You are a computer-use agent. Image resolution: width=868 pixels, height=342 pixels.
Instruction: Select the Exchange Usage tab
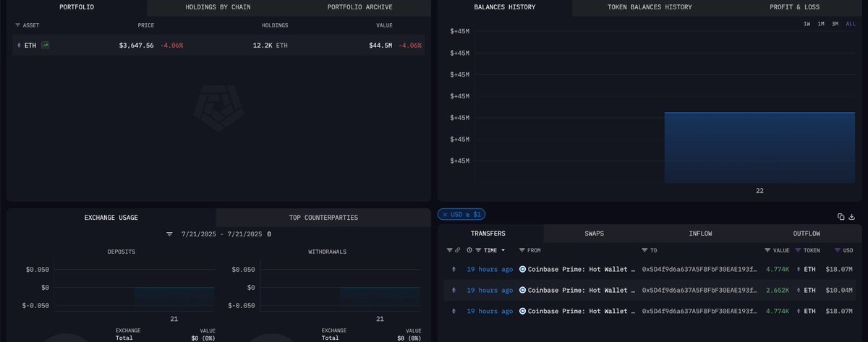[x=111, y=217]
